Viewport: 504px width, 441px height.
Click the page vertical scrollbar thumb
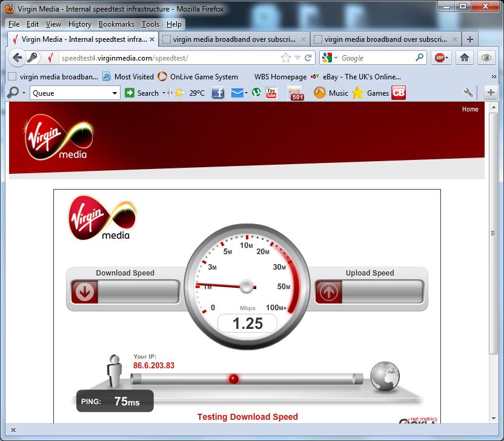coord(493,233)
